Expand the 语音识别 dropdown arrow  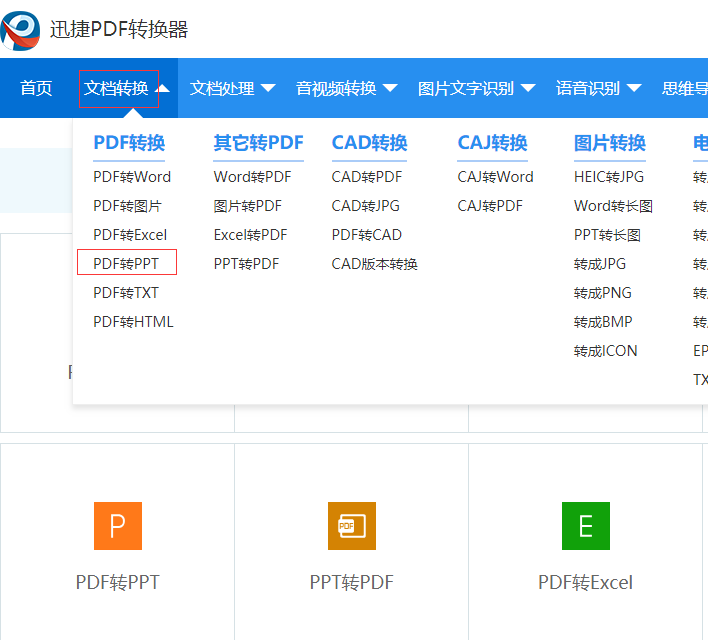click(x=634, y=88)
